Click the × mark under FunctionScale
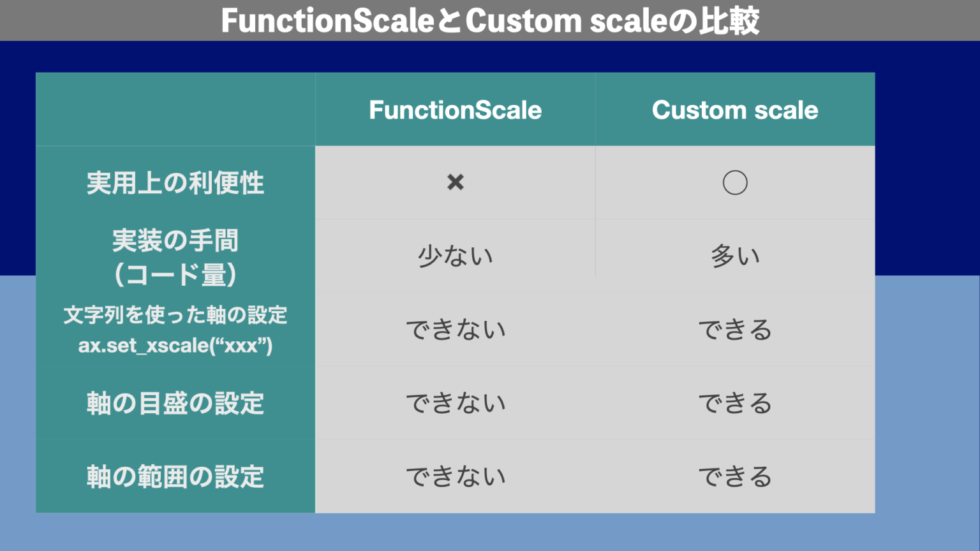The height and width of the screenshot is (551, 980). pyautogui.click(x=456, y=182)
